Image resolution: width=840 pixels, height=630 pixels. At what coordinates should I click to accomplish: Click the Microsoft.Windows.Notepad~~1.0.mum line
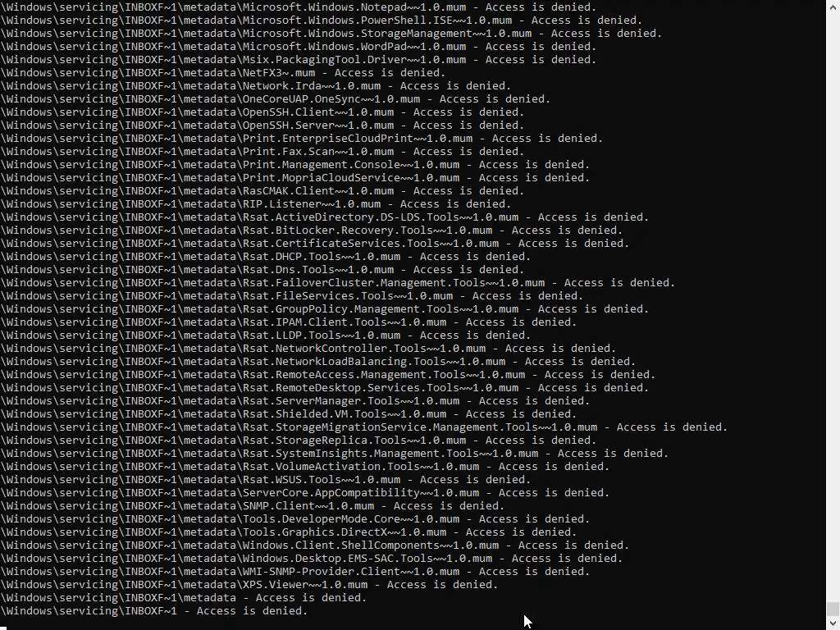click(299, 7)
